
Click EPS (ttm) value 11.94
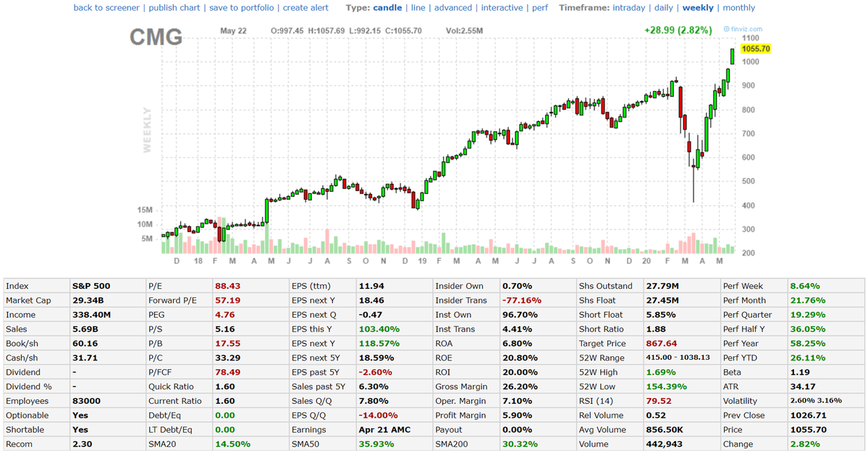371,286
